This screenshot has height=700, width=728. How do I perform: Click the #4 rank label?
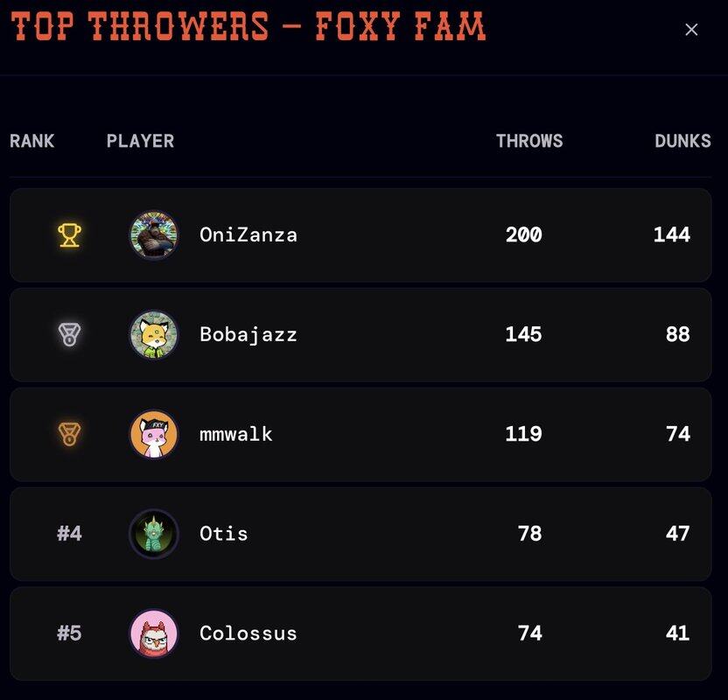69,534
